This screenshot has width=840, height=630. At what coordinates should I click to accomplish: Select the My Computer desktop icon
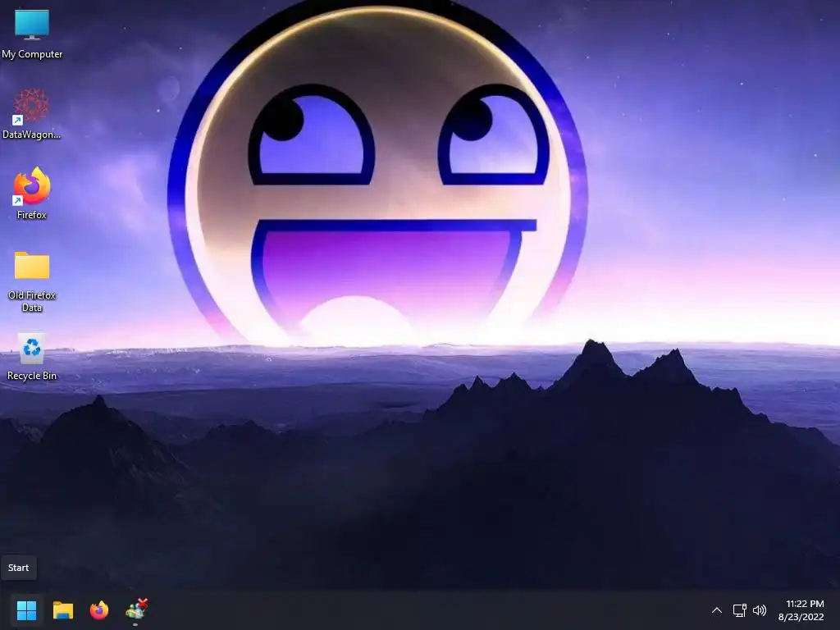(32, 34)
